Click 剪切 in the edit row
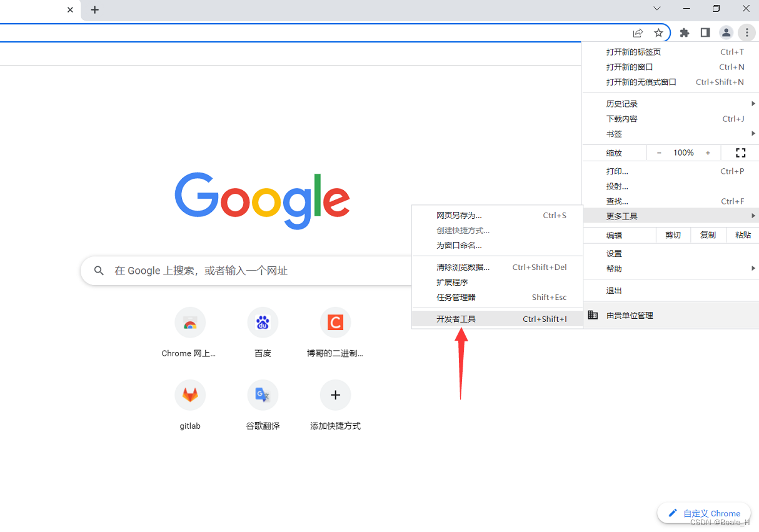759x532 pixels. click(x=673, y=235)
